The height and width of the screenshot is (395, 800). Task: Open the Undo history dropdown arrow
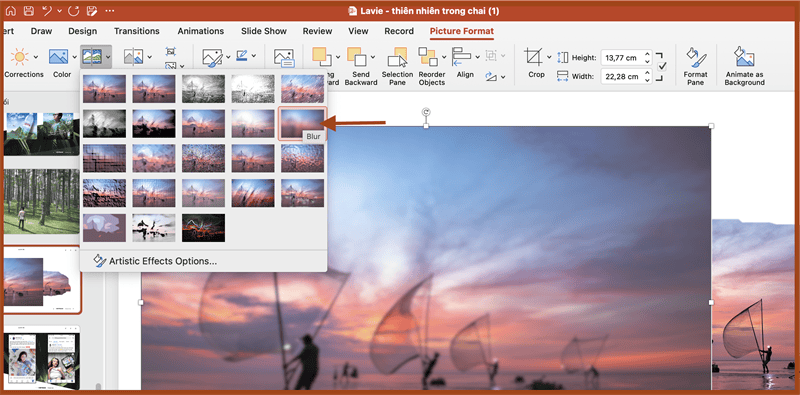60,11
